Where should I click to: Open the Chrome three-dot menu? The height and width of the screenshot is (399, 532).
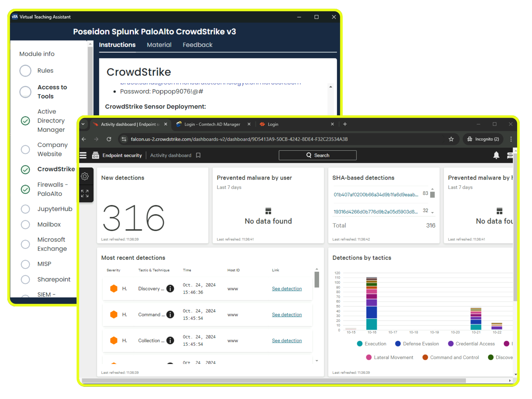point(511,139)
